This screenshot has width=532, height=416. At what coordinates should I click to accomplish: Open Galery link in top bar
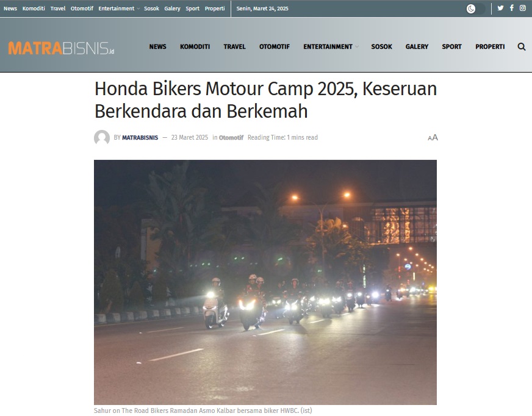pos(172,9)
